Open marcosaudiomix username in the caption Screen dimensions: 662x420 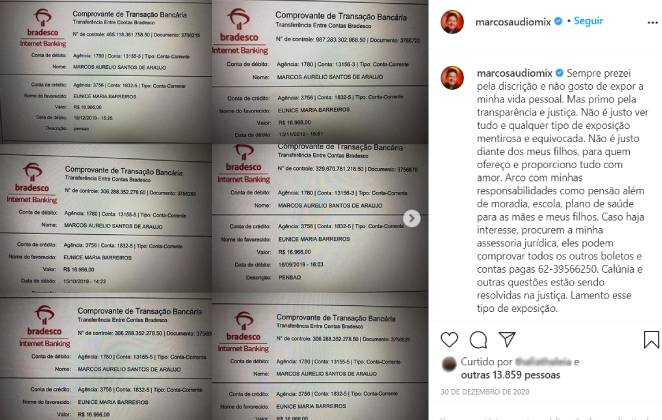coord(515,73)
